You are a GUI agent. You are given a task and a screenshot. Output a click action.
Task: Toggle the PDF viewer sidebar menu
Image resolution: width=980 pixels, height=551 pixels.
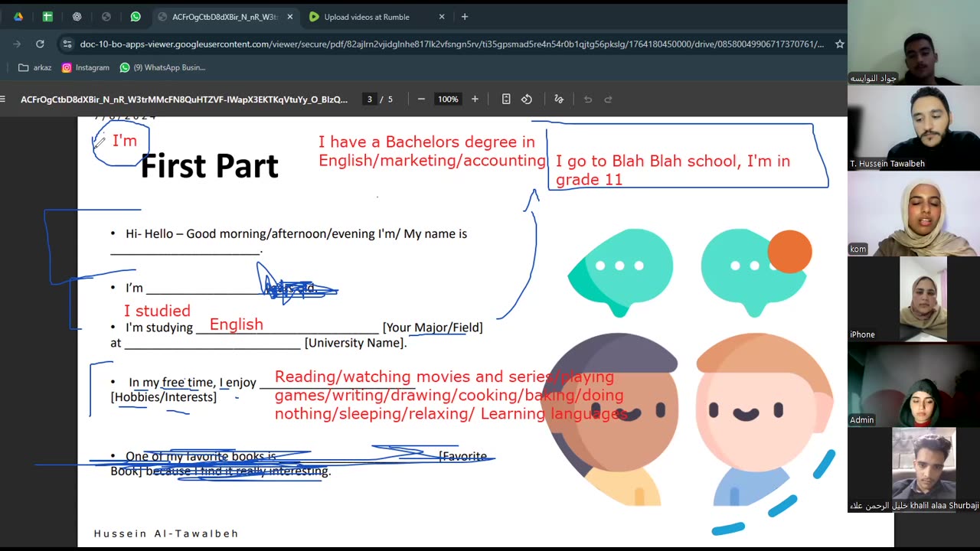coord(3,99)
